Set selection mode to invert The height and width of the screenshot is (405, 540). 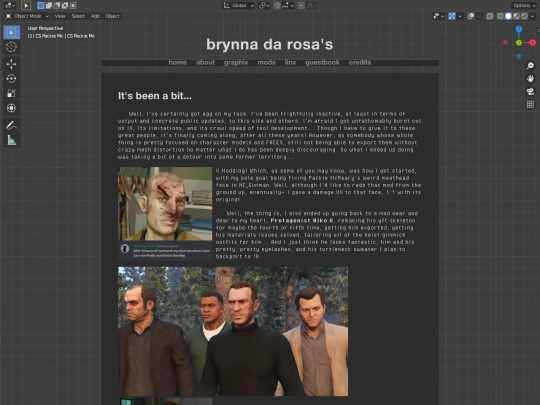pyautogui.click(x=65, y=5)
